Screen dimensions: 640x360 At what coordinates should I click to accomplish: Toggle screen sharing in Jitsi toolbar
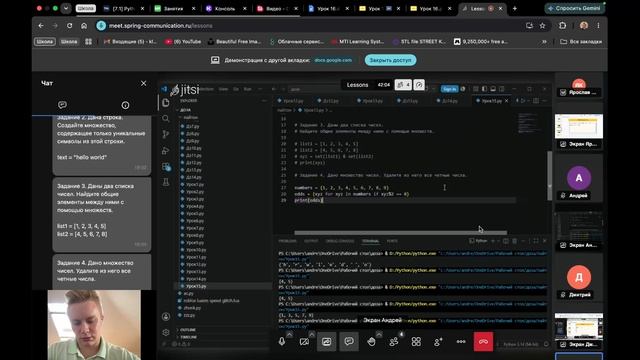point(327,342)
